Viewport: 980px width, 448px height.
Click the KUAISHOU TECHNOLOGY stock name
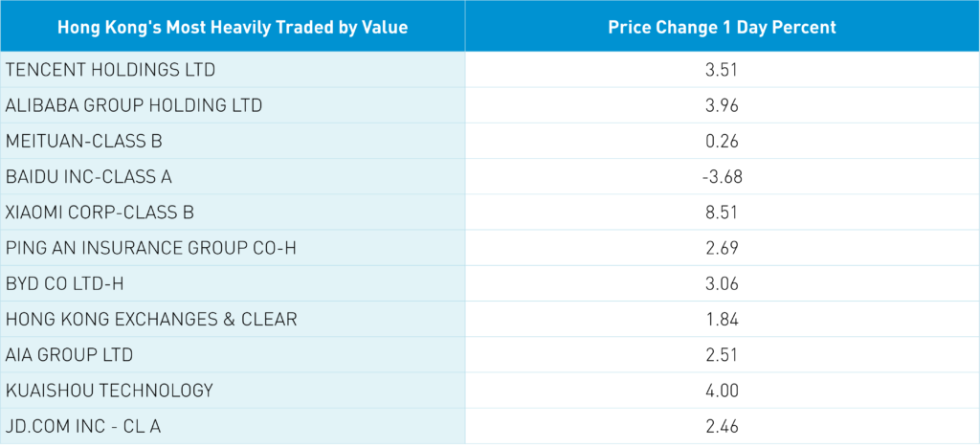tap(109, 391)
